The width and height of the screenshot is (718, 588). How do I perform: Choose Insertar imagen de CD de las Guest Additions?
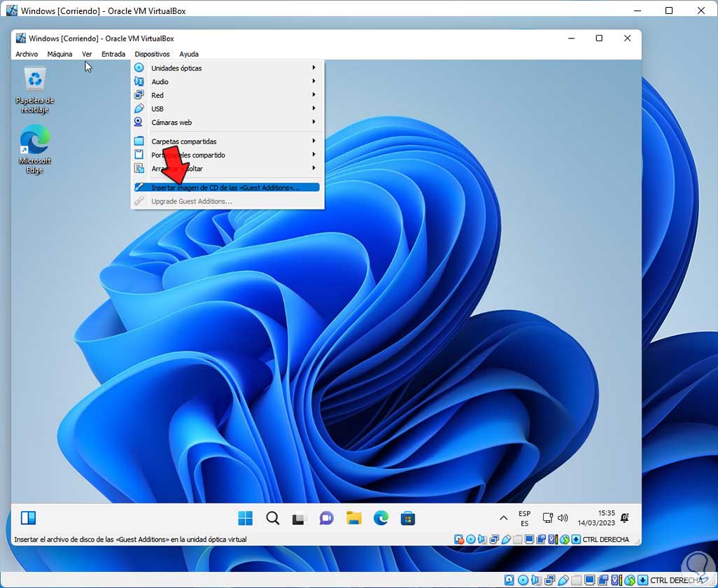coord(227,188)
